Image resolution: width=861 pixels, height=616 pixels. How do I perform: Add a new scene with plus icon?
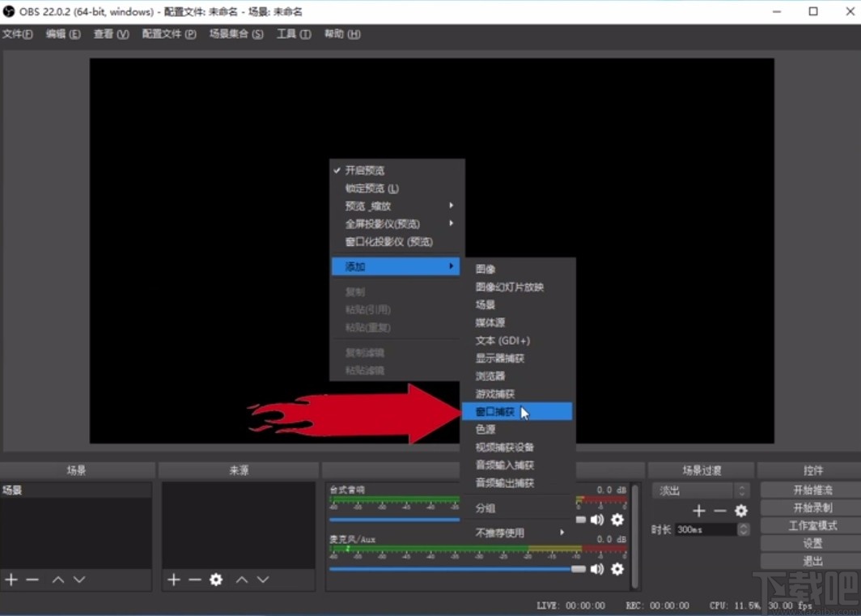(x=11, y=580)
